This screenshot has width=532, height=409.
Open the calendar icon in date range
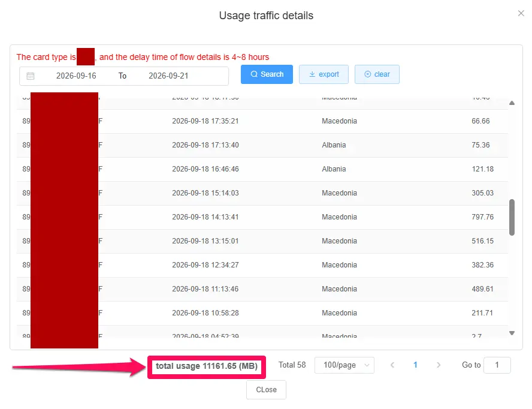(31, 76)
